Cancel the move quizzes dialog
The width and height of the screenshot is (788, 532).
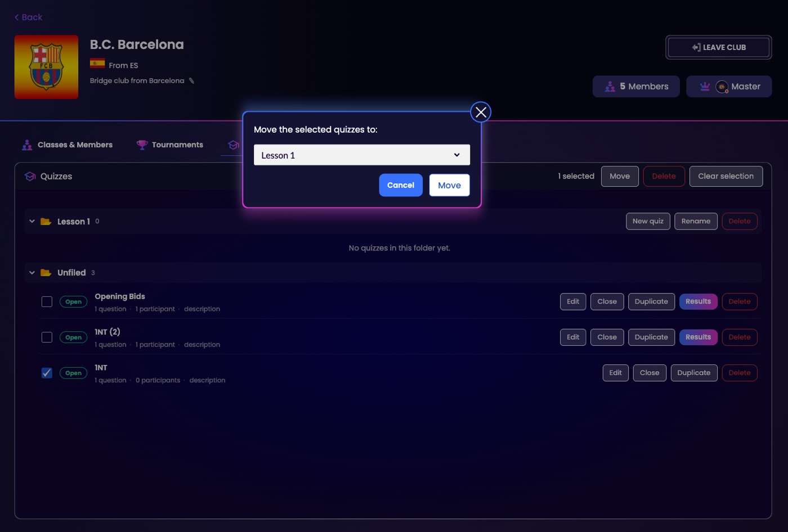pyautogui.click(x=401, y=185)
